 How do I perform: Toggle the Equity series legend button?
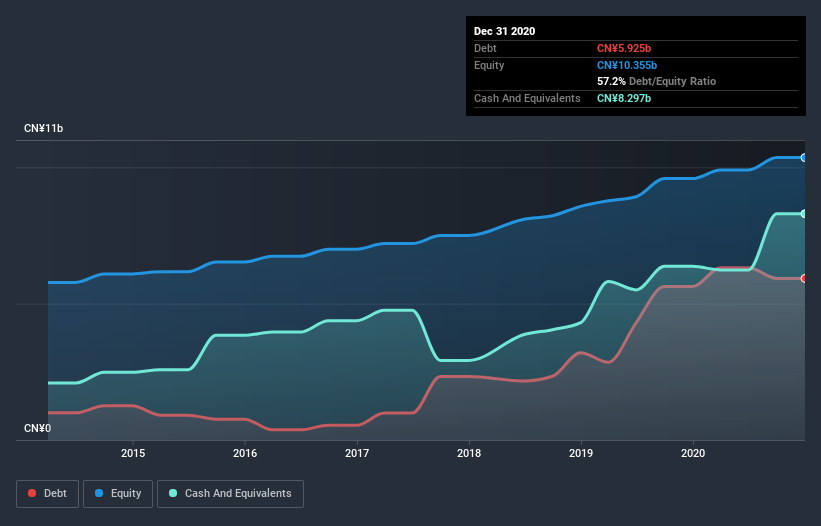(118, 494)
